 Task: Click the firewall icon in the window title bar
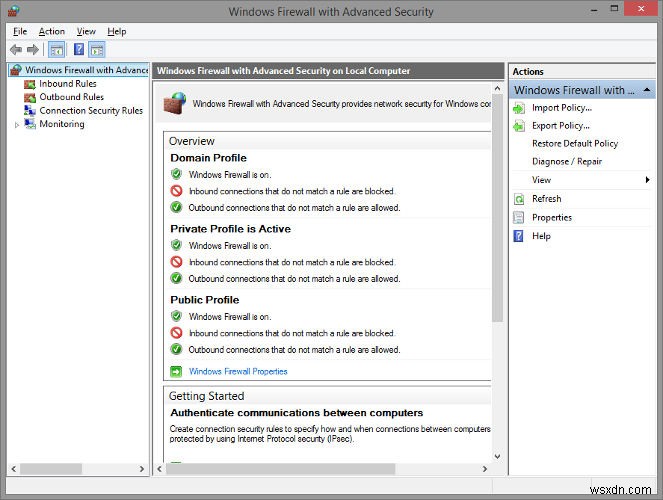[x=14, y=10]
